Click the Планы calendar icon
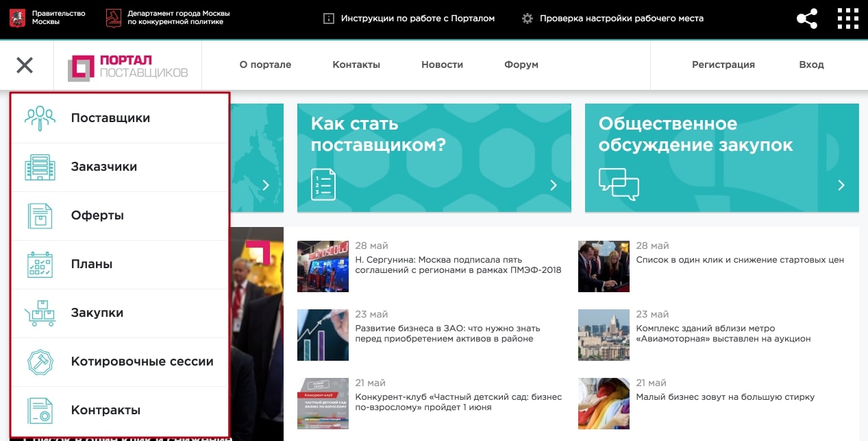The width and height of the screenshot is (868, 441). 40,264
